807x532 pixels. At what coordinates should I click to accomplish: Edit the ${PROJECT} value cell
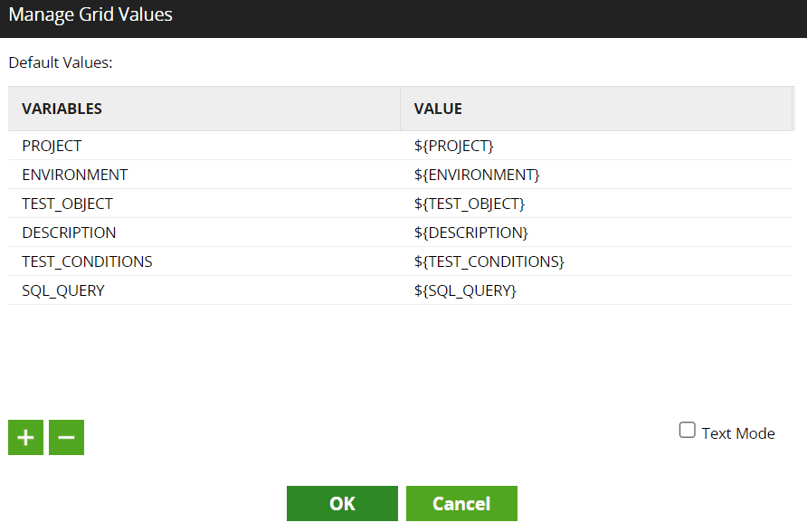pos(453,146)
